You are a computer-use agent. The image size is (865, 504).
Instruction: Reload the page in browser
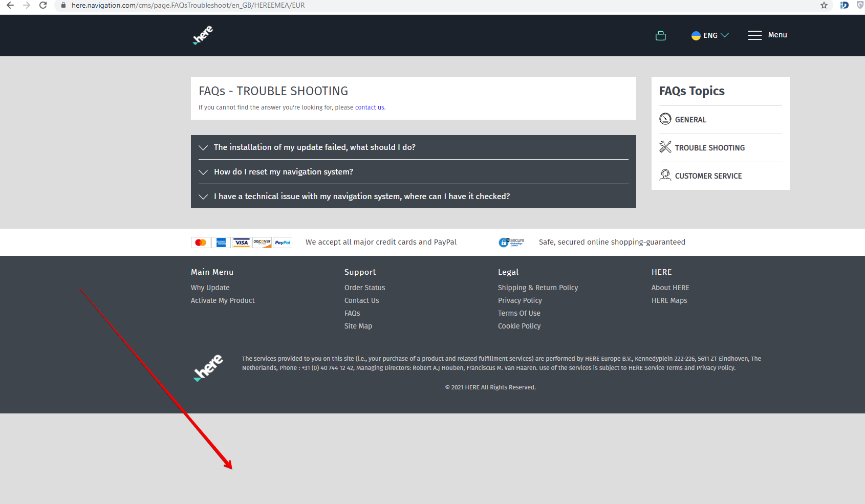click(x=43, y=5)
